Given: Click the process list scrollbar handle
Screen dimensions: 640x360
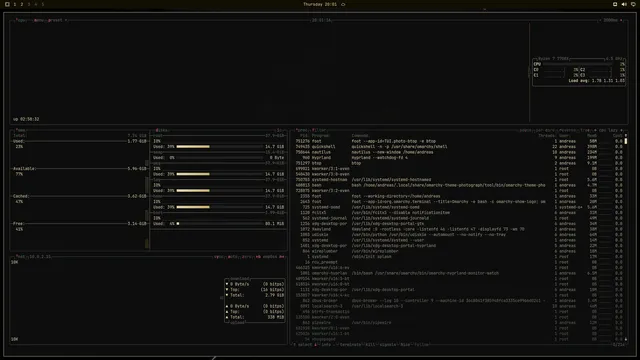Looking at the screenshot, I should click(x=626, y=141).
